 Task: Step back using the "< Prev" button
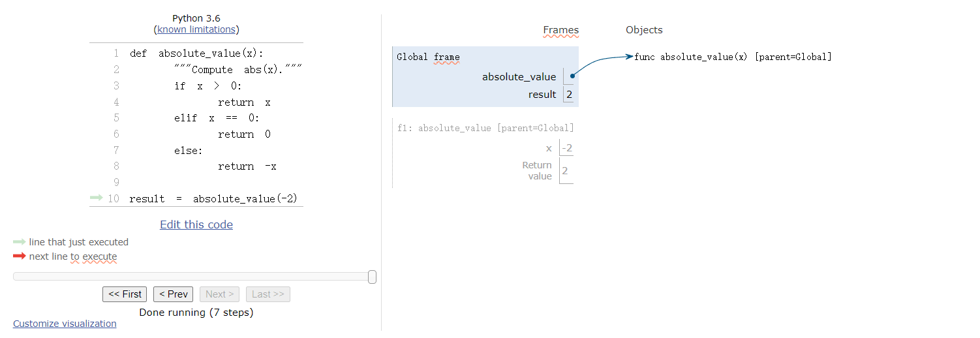pos(173,294)
